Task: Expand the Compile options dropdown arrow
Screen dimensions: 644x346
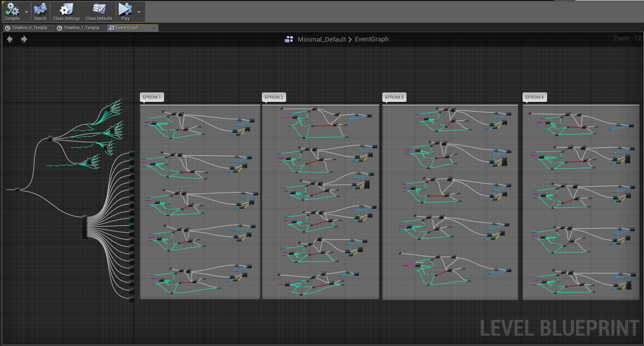Action: click(x=26, y=12)
